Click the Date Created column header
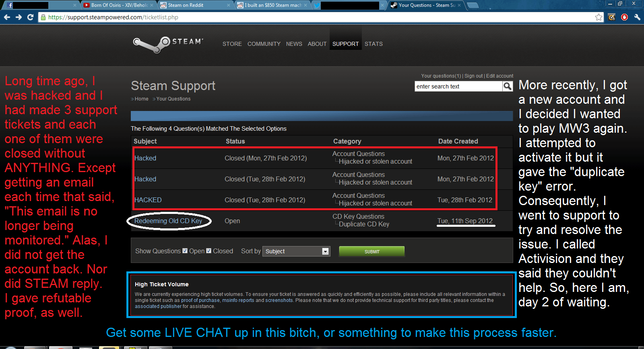The height and width of the screenshot is (349, 644). (458, 142)
